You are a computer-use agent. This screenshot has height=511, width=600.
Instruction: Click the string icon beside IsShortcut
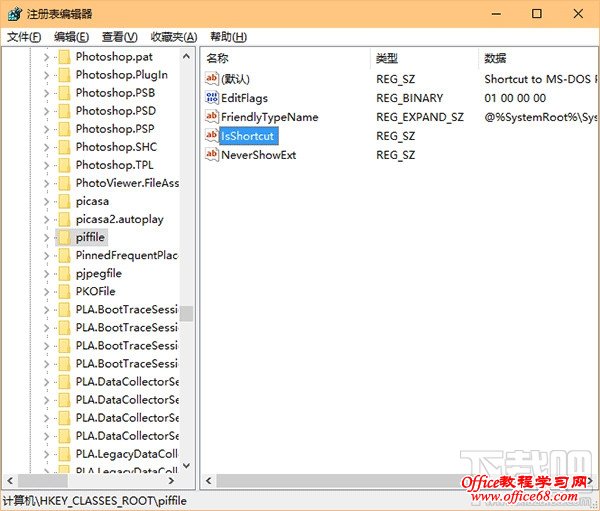212,136
